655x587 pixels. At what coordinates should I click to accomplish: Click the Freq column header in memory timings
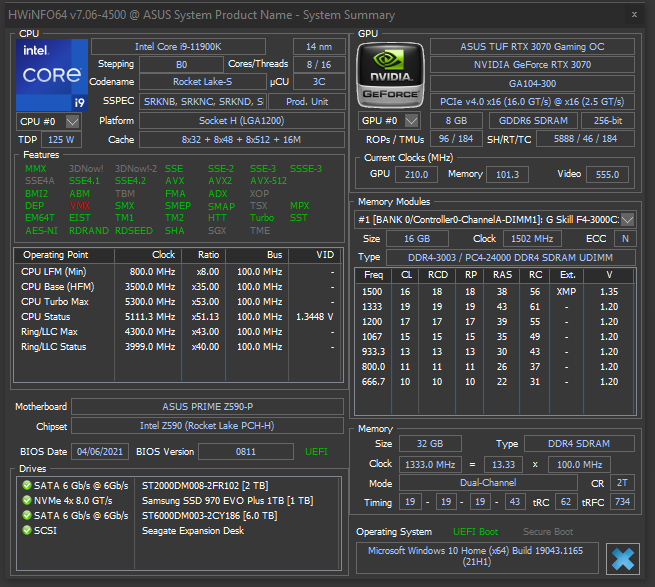click(x=373, y=275)
